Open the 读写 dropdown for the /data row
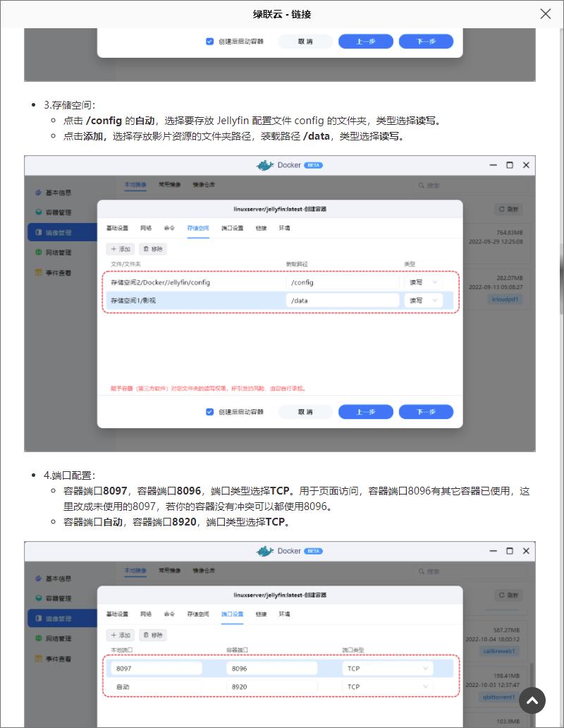Screen dimensions: 564x728 point(423,299)
